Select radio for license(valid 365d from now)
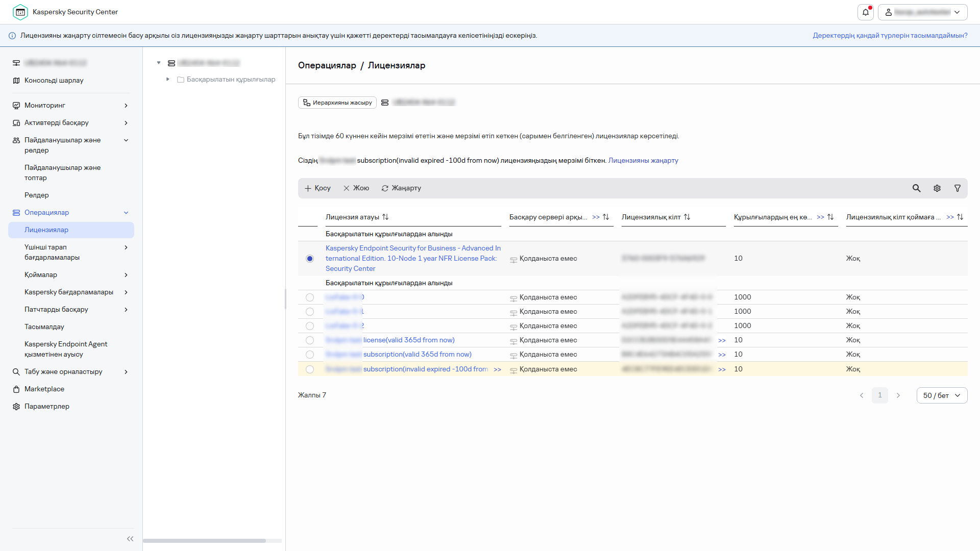The height and width of the screenshot is (551, 980). (310, 340)
